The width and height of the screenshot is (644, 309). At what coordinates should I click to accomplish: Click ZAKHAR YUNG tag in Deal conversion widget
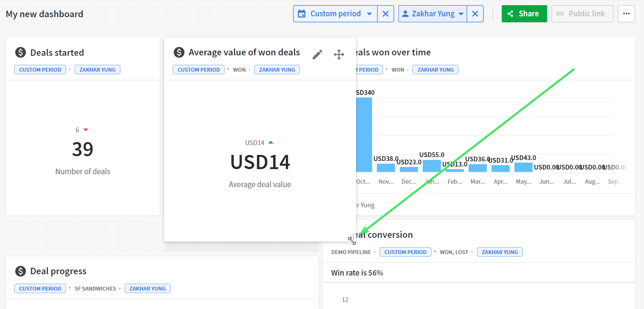click(x=500, y=252)
